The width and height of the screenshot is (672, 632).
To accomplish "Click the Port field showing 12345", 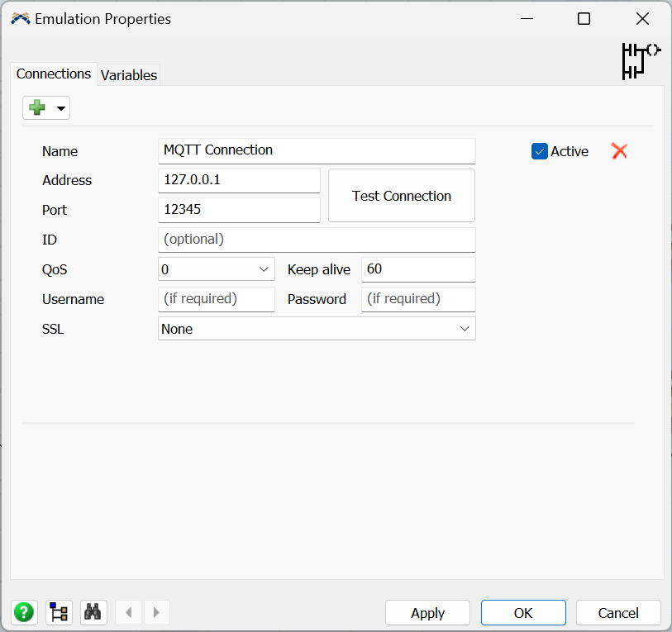I will [x=238, y=210].
